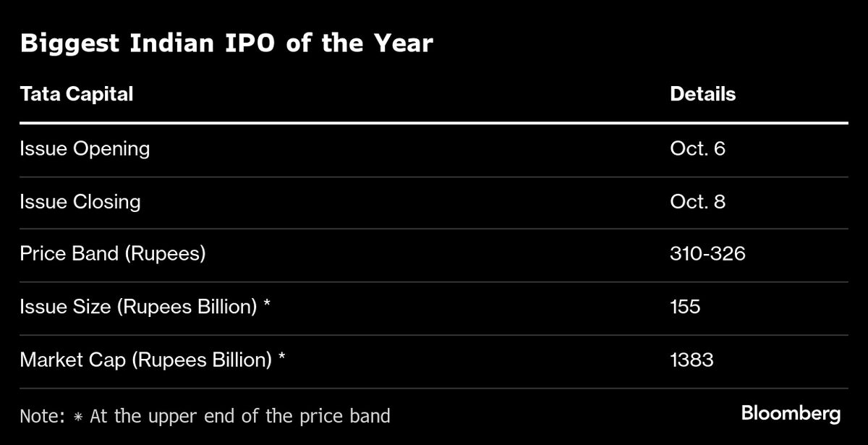This screenshot has width=868, height=445.
Task: Click the 155 issue size value
Action: pyautogui.click(x=685, y=307)
